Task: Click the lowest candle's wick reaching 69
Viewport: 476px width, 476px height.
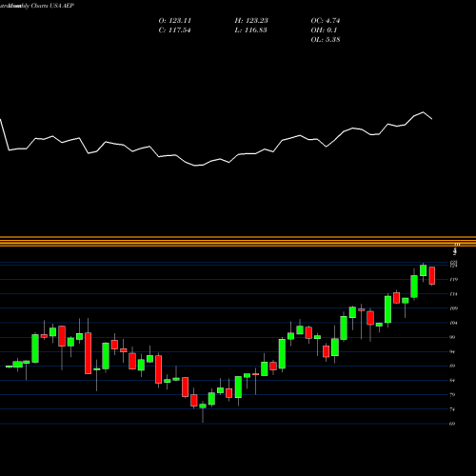Action: pyautogui.click(x=203, y=416)
